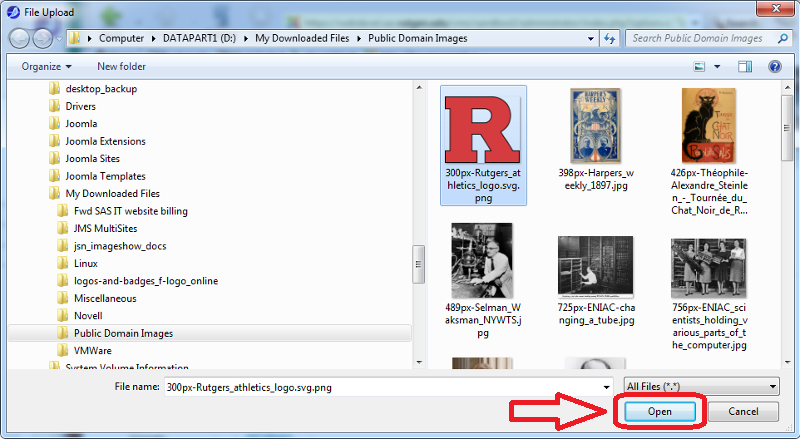The image size is (800, 439).
Task: Open the File name history dropdown arrow
Action: (x=606, y=387)
